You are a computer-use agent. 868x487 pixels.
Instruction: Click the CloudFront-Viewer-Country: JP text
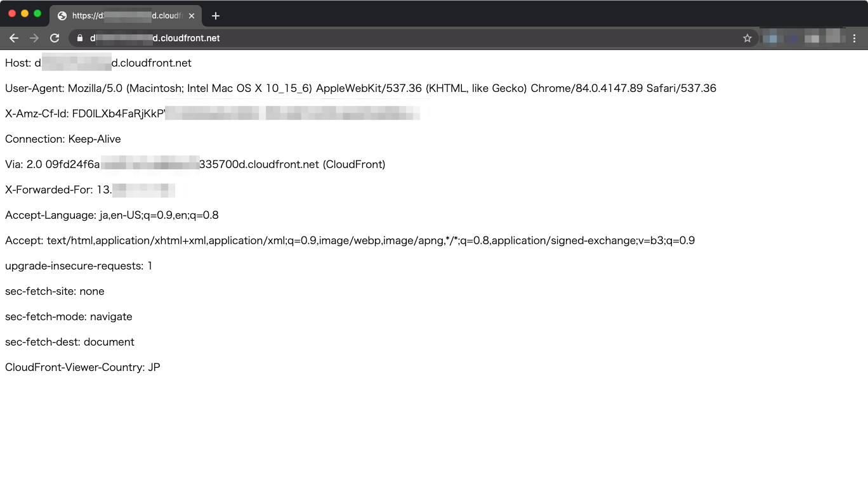tap(82, 367)
